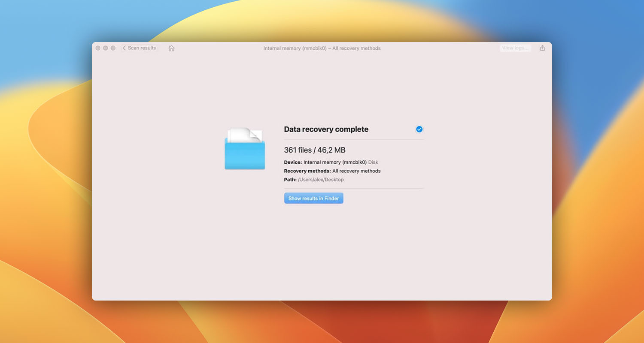Select the Data recovery complete heading
Viewport: 644px width, 343px height.
point(326,129)
